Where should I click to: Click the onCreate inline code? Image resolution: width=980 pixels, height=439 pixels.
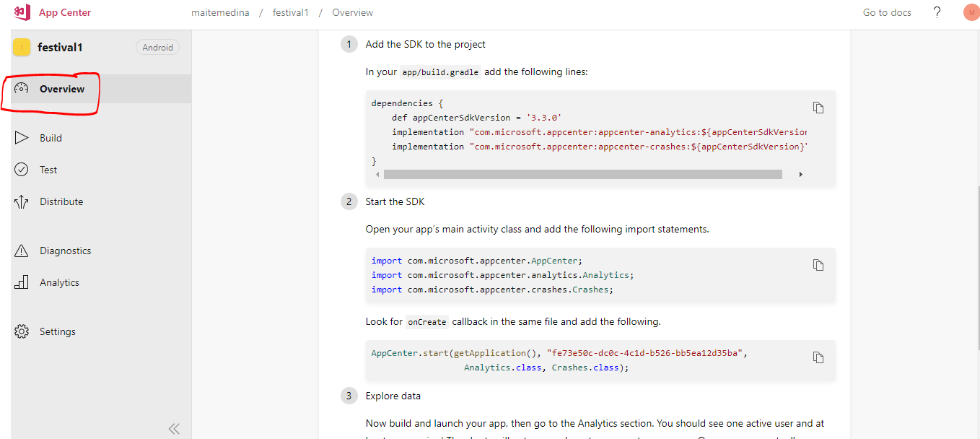(x=426, y=322)
